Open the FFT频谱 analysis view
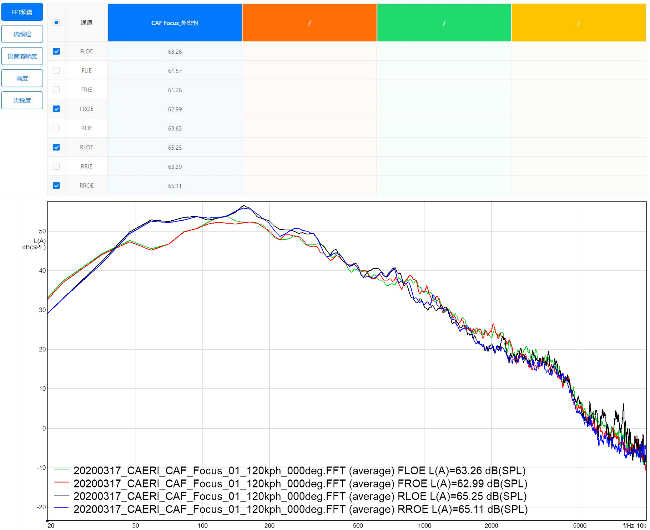 click(22, 12)
